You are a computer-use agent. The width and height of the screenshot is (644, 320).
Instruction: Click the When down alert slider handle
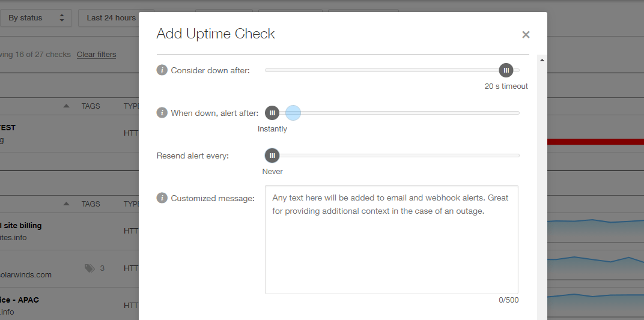pos(272,113)
